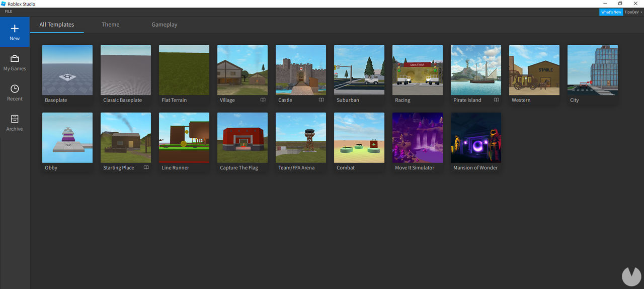Choose the Village template thumbnail
This screenshot has height=289, width=644.
coord(243,70)
